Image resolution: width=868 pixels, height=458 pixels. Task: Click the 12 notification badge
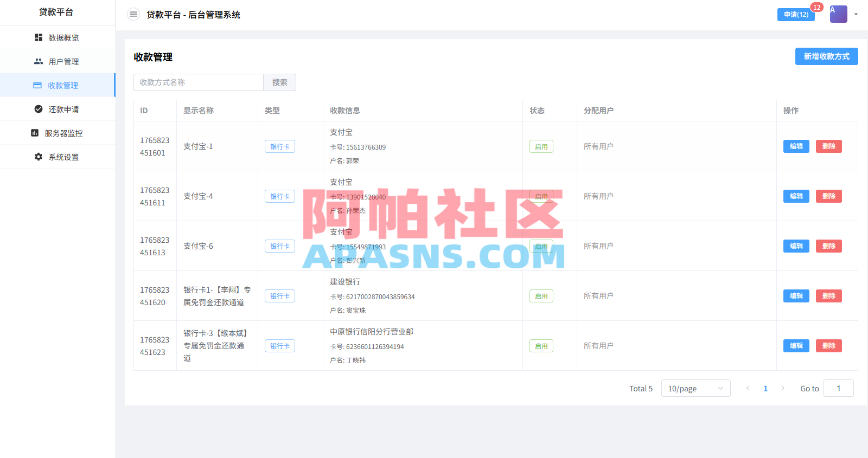[x=816, y=7]
